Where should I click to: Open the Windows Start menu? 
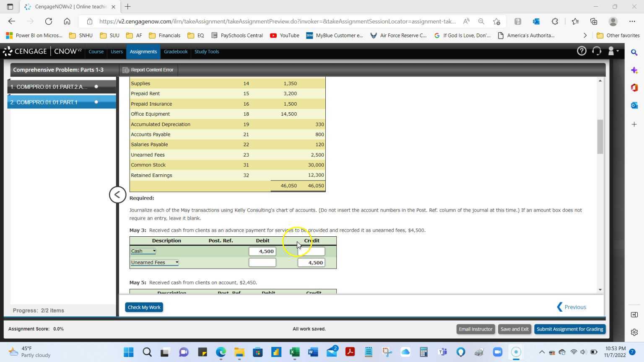point(129,352)
